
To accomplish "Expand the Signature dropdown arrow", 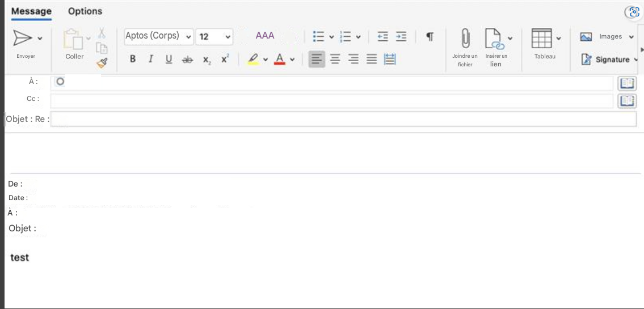I will click(x=636, y=60).
